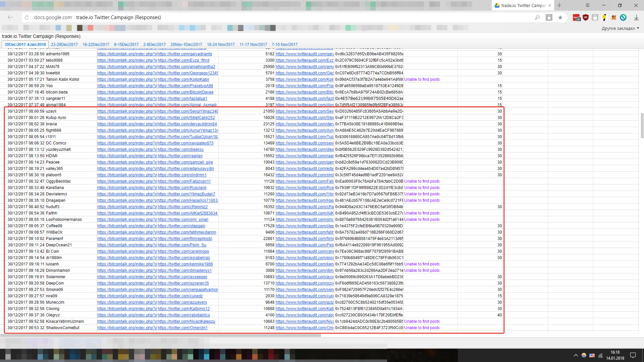The width and height of the screenshot is (644, 362).
Task: Open twitter.com/SevgiYilmaz340 link
Action: point(188,111)
